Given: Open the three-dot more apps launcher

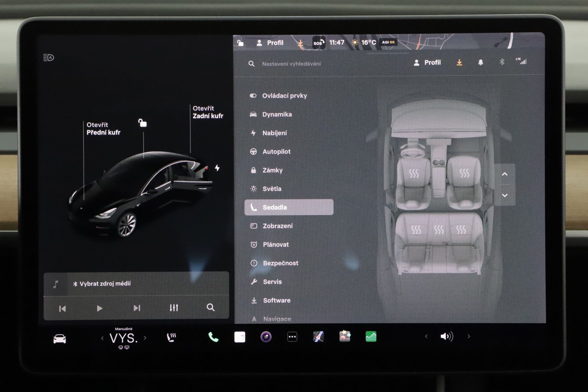Looking at the screenshot, I should pos(292,337).
